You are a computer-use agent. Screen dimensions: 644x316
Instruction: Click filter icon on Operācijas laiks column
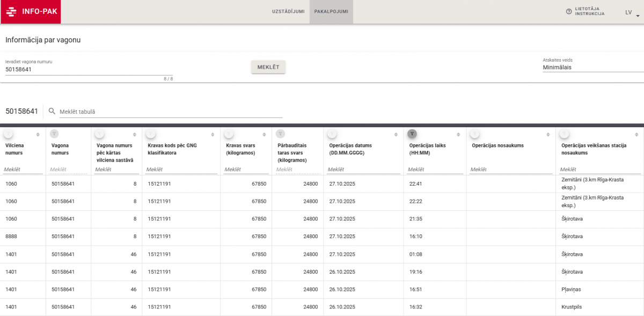point(412,134)
